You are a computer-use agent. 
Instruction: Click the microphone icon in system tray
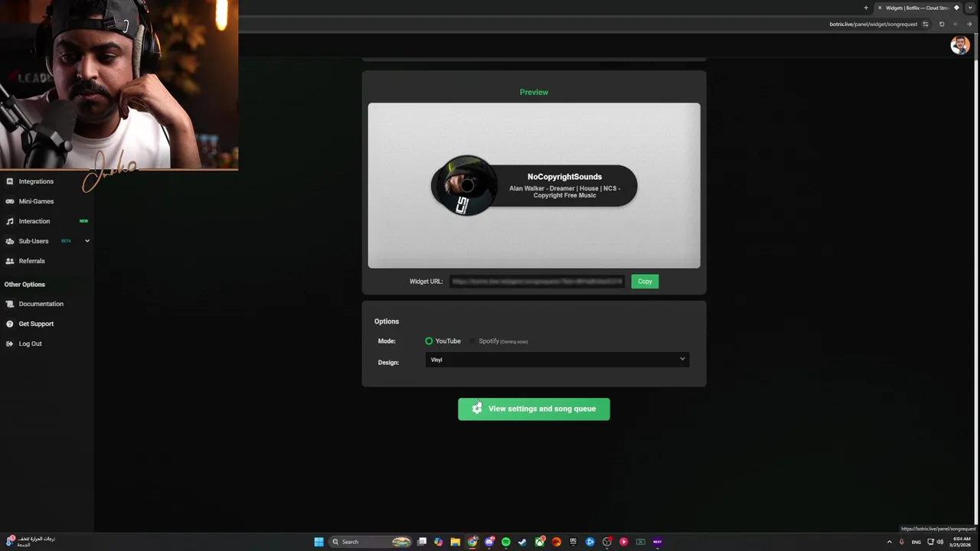[x=902, y=542]
